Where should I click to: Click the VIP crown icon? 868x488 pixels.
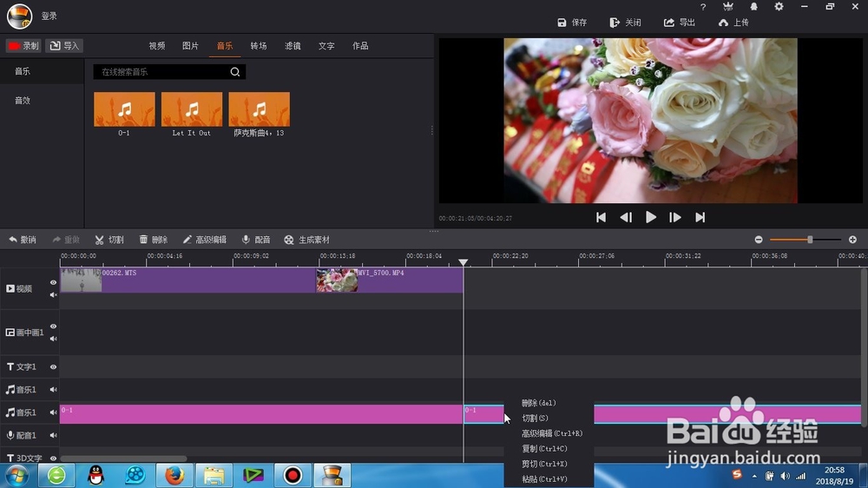click(x=728, y=7)
